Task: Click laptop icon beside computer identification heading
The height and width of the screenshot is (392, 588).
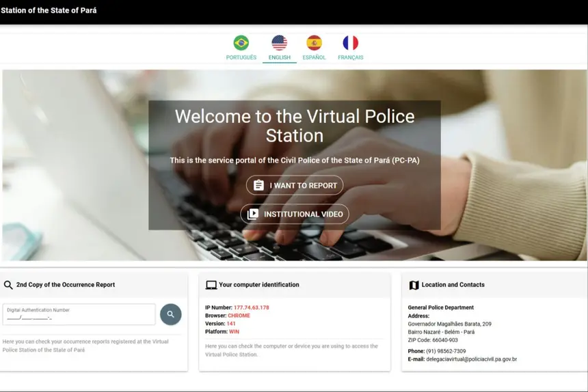Action: [x=211, y=285]
